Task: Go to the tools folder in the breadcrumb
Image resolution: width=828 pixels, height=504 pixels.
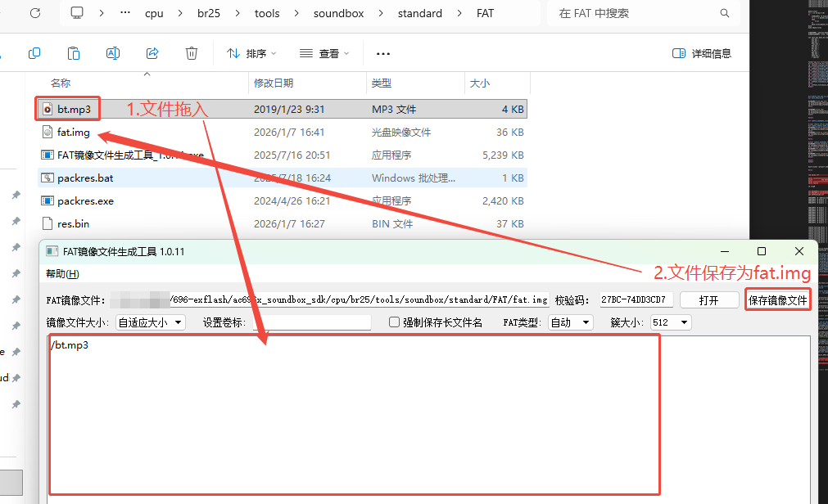Action: pos(267,13)
